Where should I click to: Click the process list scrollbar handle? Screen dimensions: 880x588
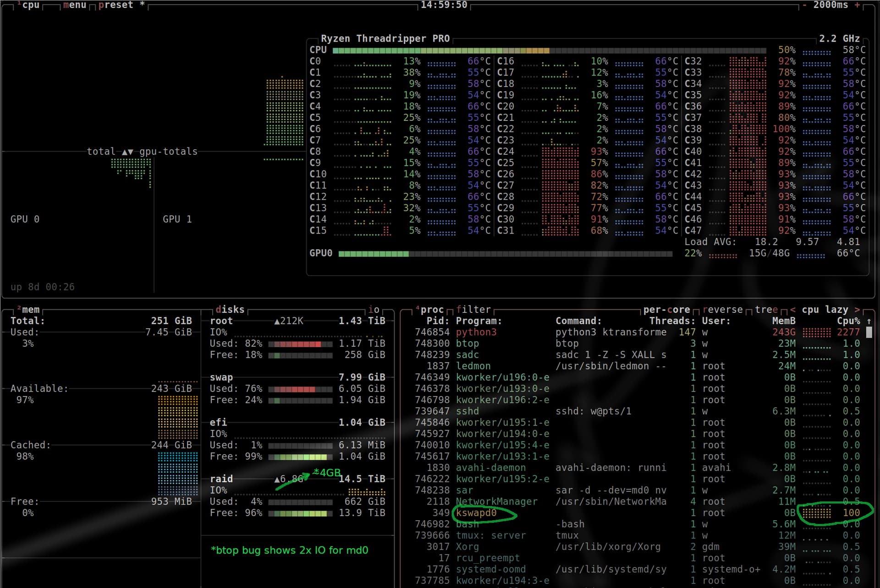[x=869, y=332]
